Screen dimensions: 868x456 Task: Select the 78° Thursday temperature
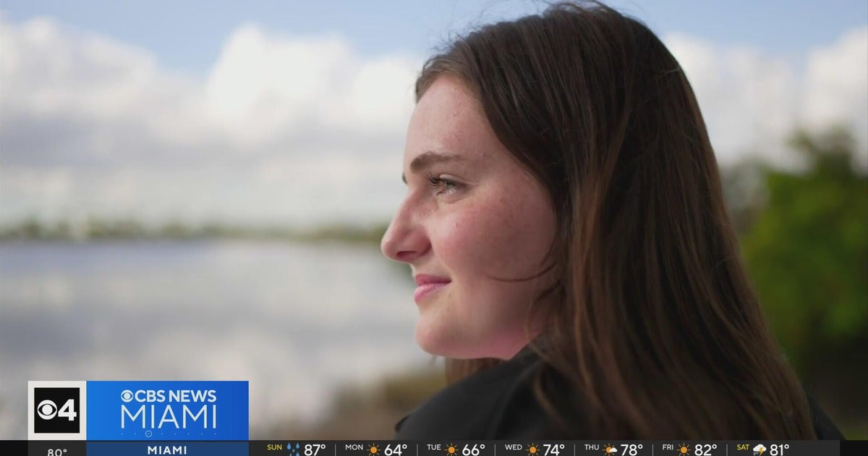click(631, 449)
